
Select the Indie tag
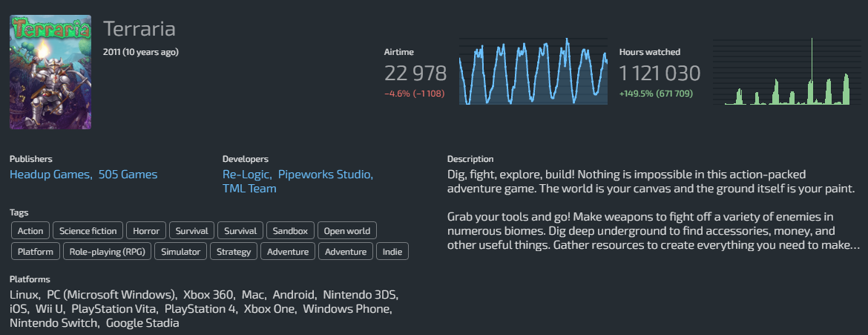[392, 251]
